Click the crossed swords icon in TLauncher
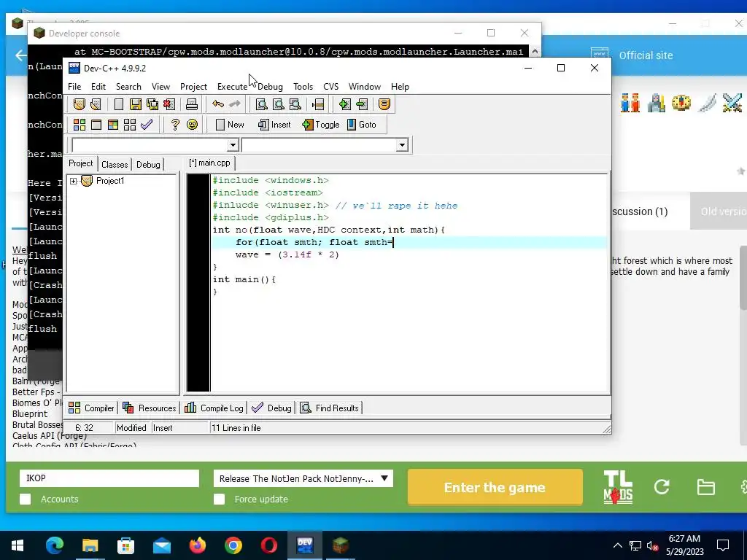 (x=732, y=103)
